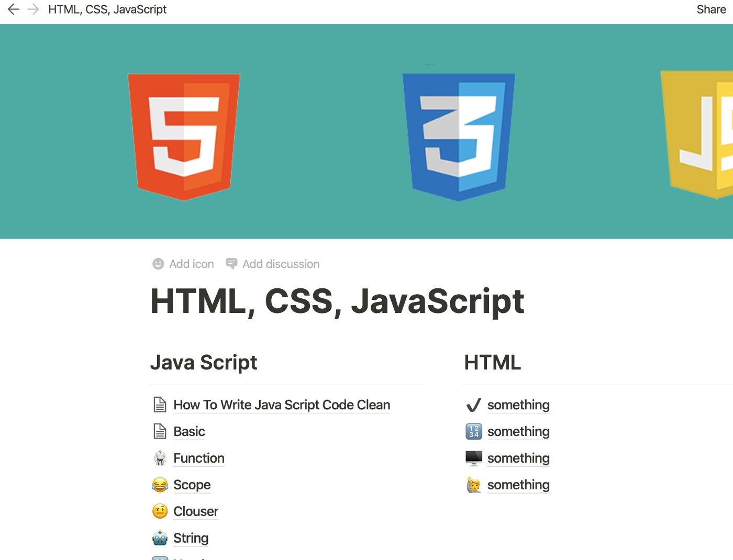Click the yellow JS shield logo in the cover
The width and height of the screenshot is (733, 560).
[697, 135]
